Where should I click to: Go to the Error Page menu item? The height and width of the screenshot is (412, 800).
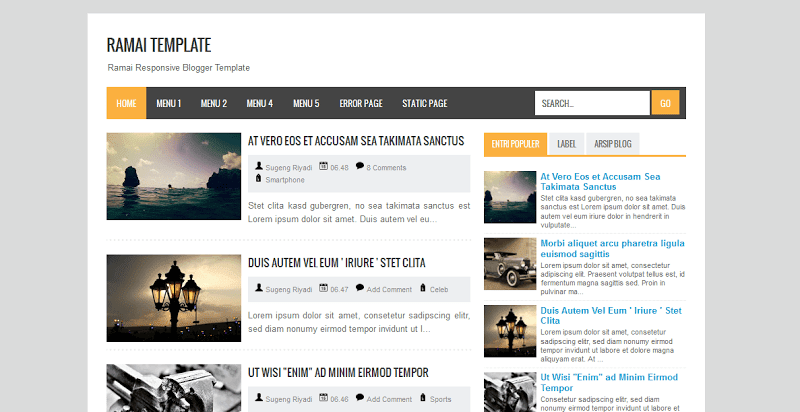point(361,103)
